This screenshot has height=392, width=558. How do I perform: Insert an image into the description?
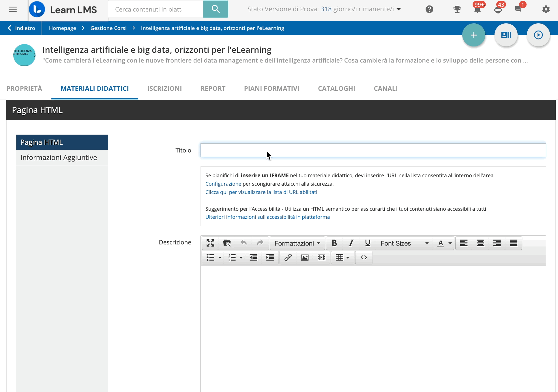[305, 257]
